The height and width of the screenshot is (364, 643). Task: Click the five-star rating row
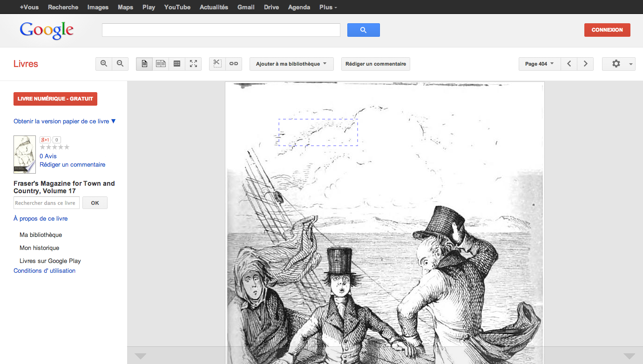tap(54, 147)
